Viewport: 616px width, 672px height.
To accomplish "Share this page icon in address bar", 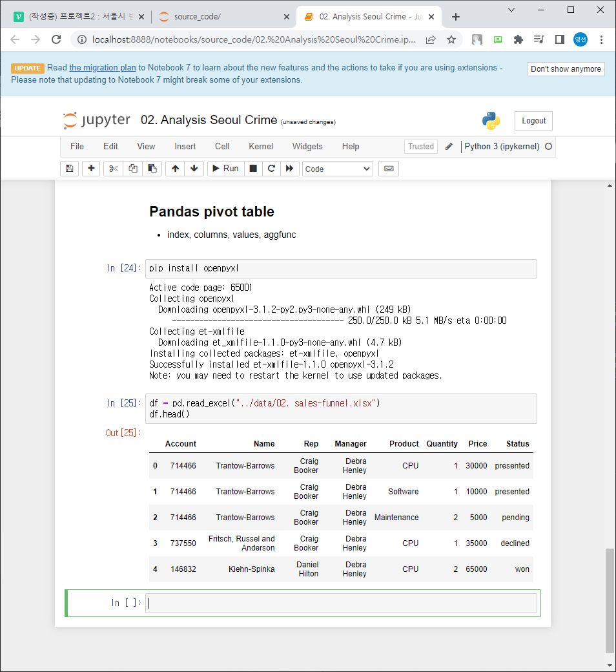I will tap(431, 40).
